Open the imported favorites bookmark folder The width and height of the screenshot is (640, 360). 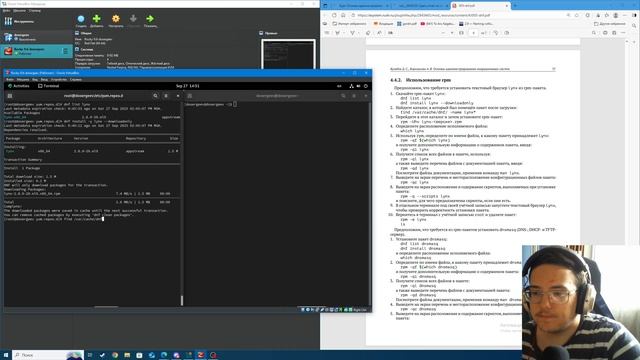[x=349, y=24]
